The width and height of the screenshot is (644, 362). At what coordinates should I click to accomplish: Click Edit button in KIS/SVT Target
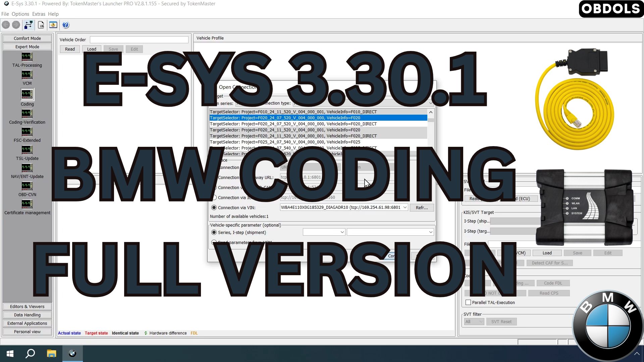point(608,253)
